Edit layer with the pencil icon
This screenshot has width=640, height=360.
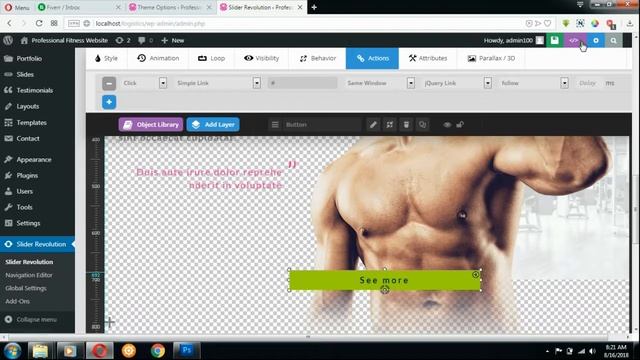point(373,124)
